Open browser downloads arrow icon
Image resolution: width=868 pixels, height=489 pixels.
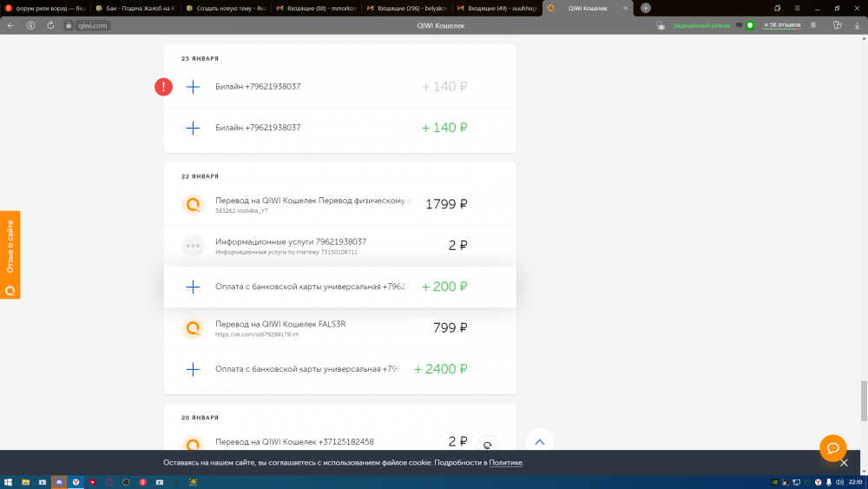coord(857,25)
